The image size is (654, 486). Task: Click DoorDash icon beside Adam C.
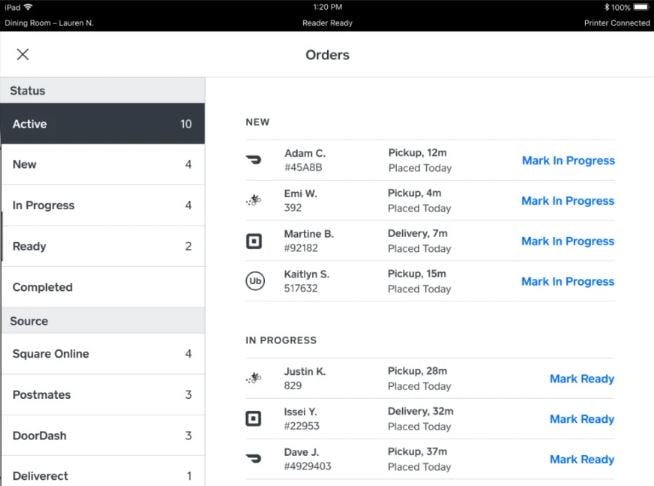click(x=254, y=160)
